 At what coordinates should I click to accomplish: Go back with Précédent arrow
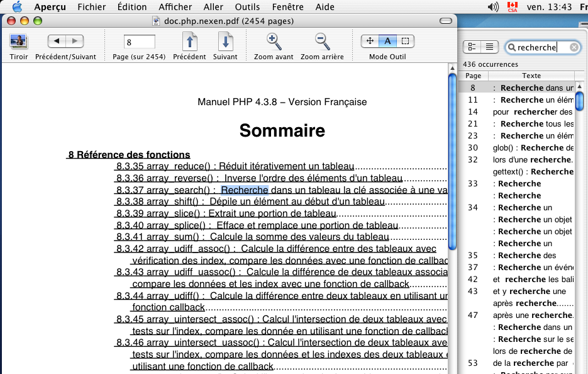57,41
